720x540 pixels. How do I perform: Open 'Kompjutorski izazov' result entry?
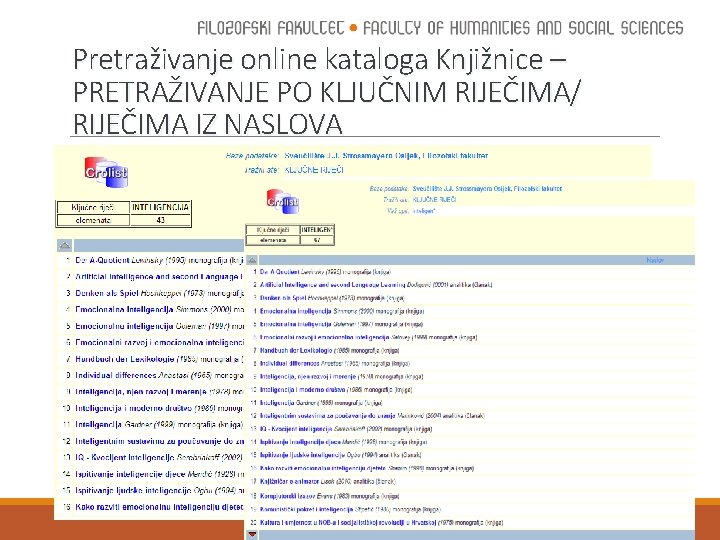click(x=287, y=496)
